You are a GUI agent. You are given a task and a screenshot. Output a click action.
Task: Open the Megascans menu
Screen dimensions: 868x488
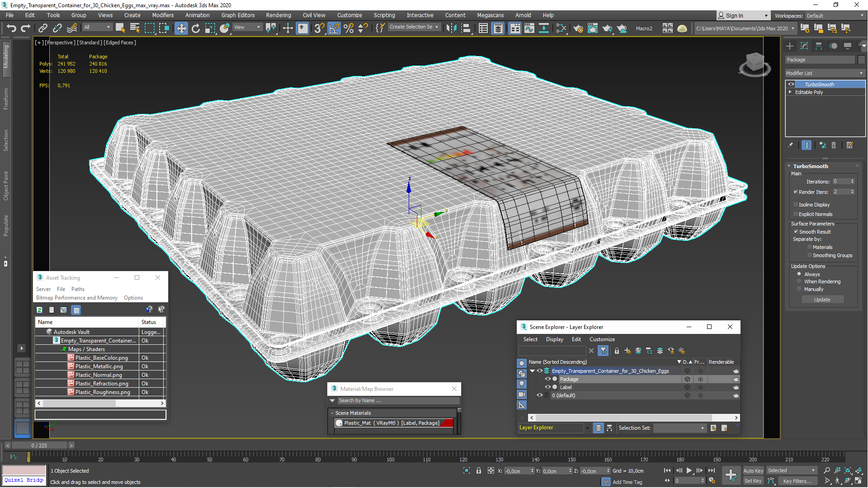click(x=491, y=15)
